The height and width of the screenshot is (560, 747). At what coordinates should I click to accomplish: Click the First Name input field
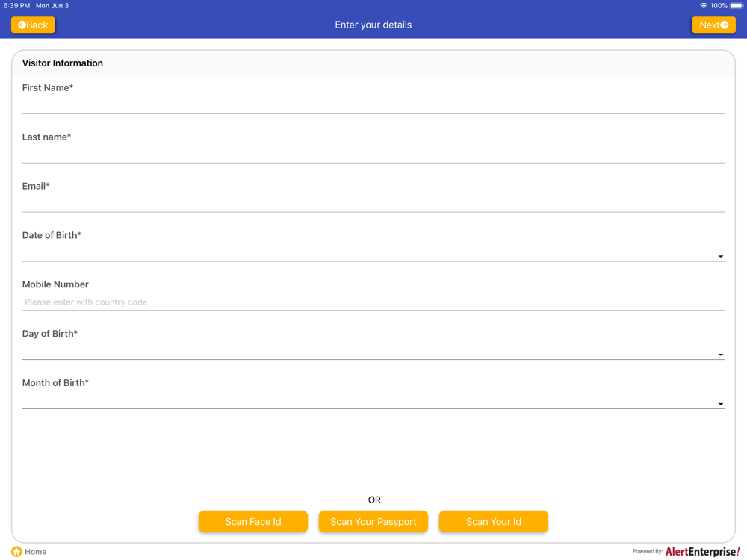373,105
